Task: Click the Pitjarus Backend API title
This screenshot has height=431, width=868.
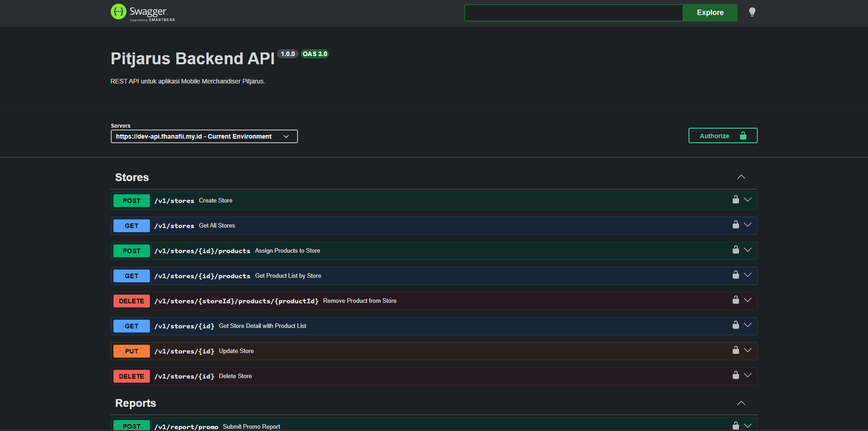Action: coord(193,59)
